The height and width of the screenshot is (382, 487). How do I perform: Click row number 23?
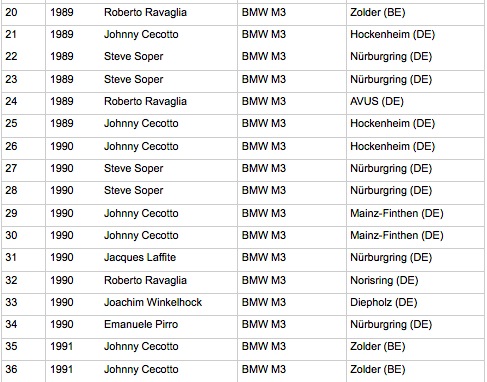pyautogui.click(x=11, y=79)
